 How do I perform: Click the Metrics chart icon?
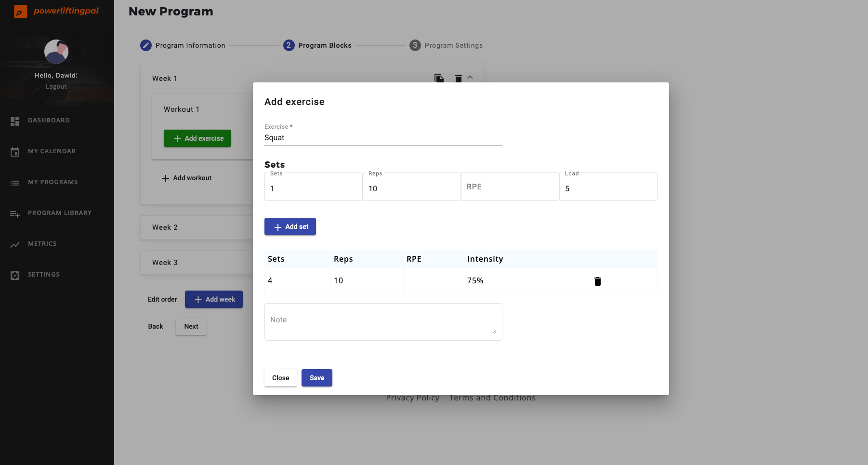click(x=15, y=245)
